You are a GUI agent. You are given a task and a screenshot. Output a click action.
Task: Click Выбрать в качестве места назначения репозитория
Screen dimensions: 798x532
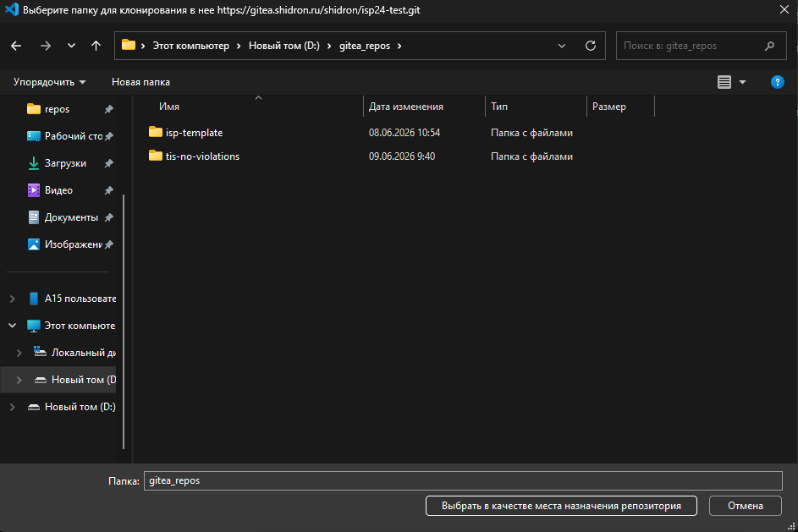[x=561, y=506]
